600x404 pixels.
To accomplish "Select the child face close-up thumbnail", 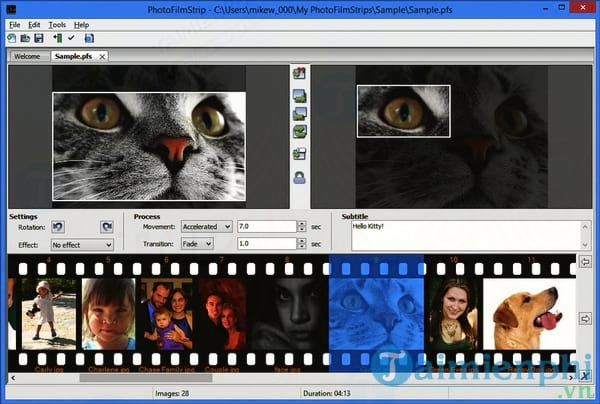I will [109, 314].
